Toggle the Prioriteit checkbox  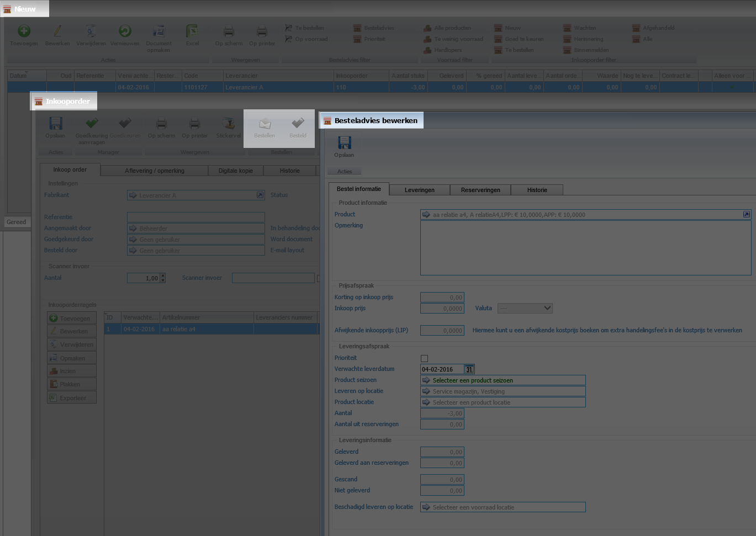click(x=424, y=358)
